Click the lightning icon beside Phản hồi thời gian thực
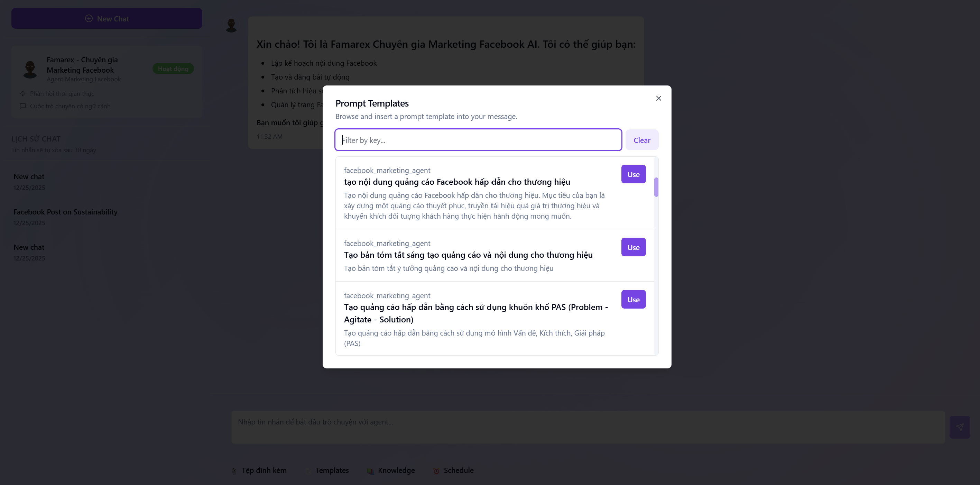This screenshot has height=485, width=980. pos(23,93)
